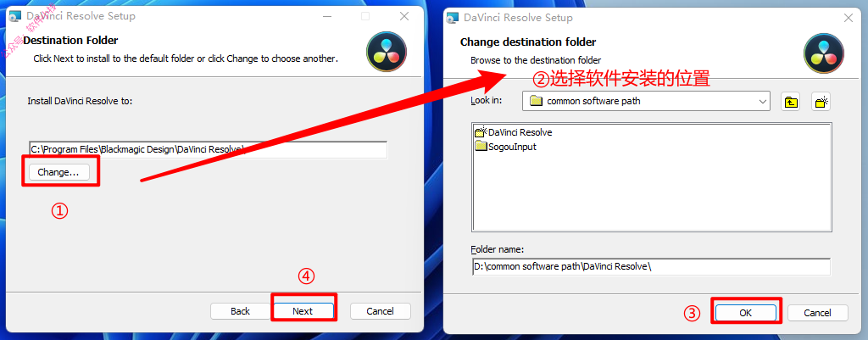Click the Folder name input field
Screen dimensions: 868x340
(651, 266)
